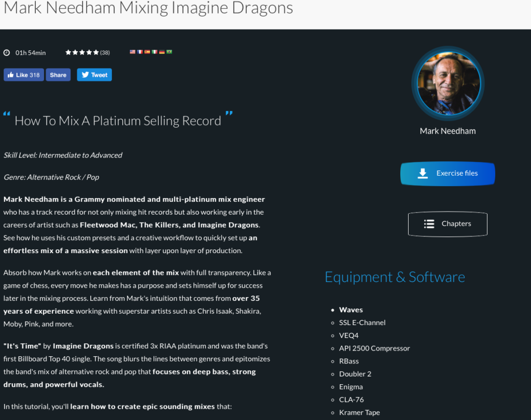
Task: Click the "VEQ4" list item
Action: [x=349, y=335]
